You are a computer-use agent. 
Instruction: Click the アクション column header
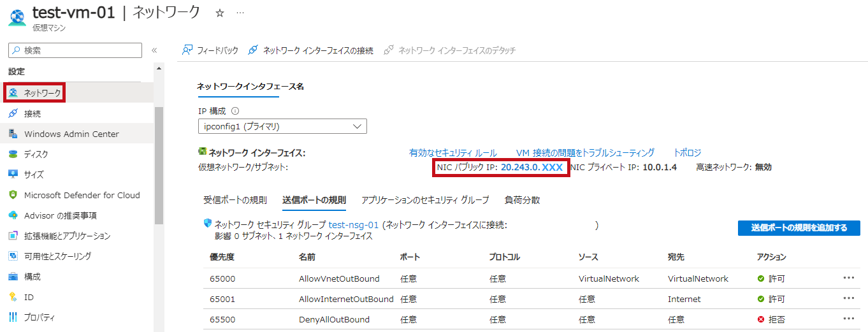coord(772,257)
